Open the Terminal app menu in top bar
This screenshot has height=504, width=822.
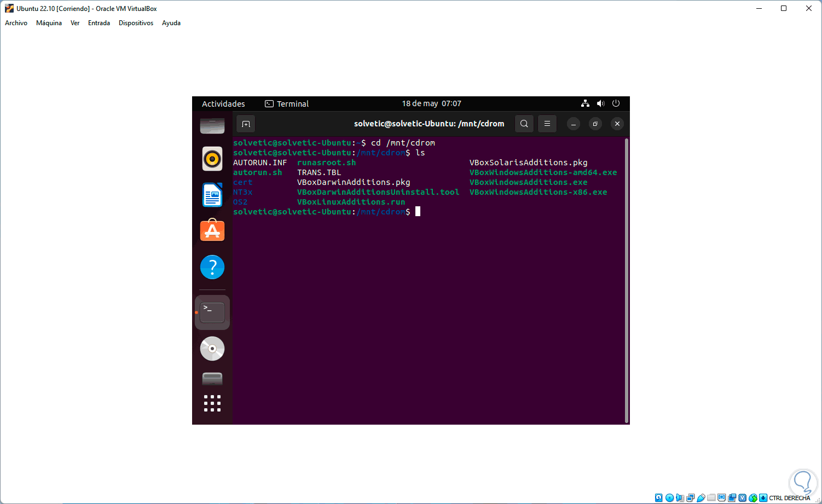(x=287, y=104)
